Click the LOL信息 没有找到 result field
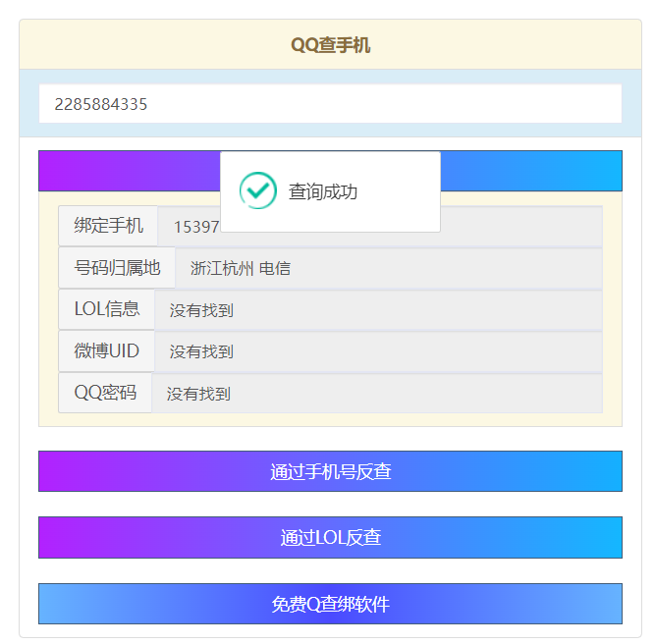655x644 pixels. click(x=378, y=310)
